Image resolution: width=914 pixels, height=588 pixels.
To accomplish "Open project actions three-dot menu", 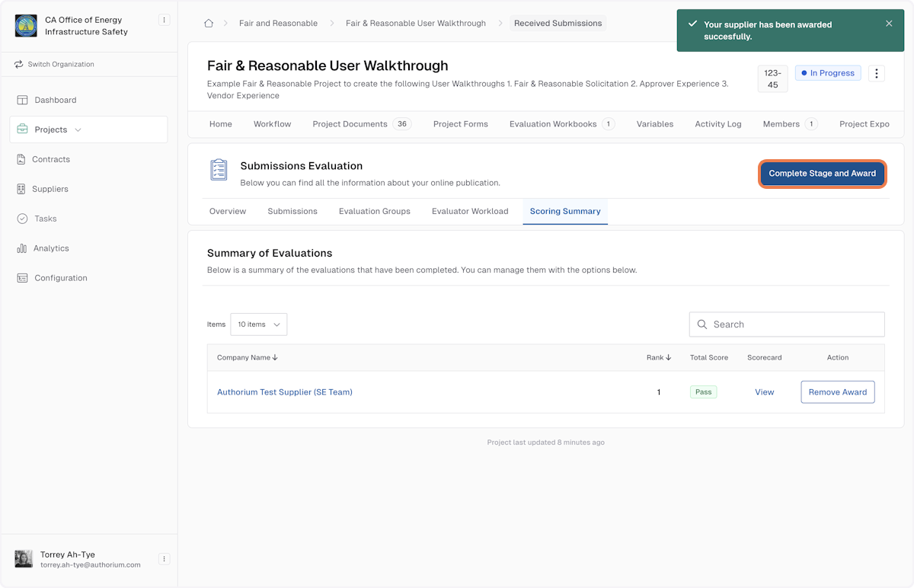I will (876, 74).
